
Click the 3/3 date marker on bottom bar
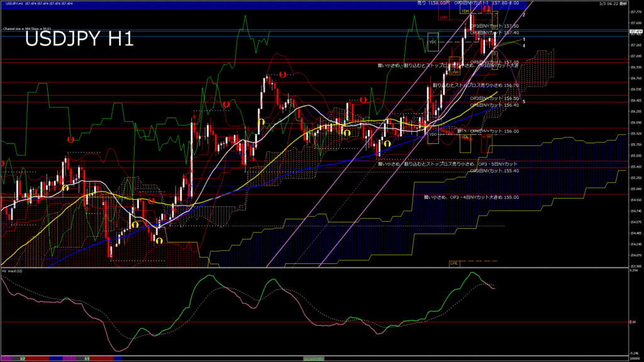pos(87,358)
